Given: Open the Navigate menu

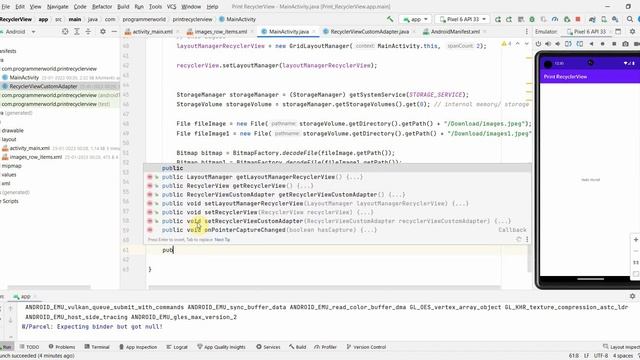Looking at the screenshot, I should pos(58,7).
